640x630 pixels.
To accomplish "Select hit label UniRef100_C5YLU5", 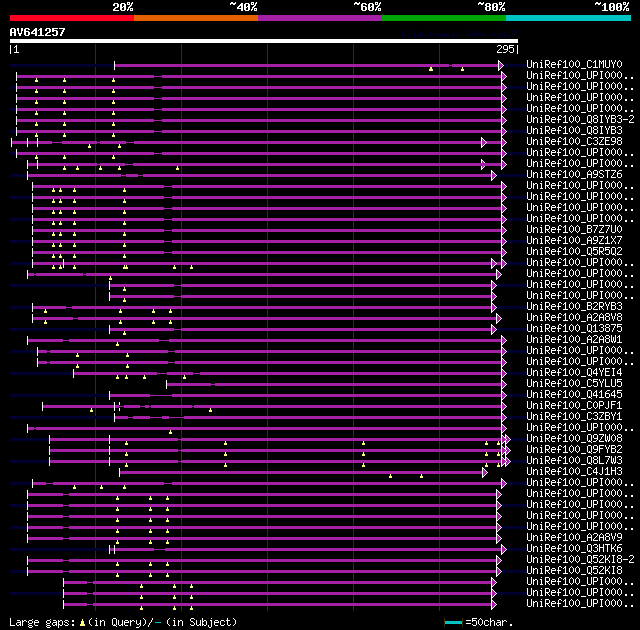I will [574, 384].
